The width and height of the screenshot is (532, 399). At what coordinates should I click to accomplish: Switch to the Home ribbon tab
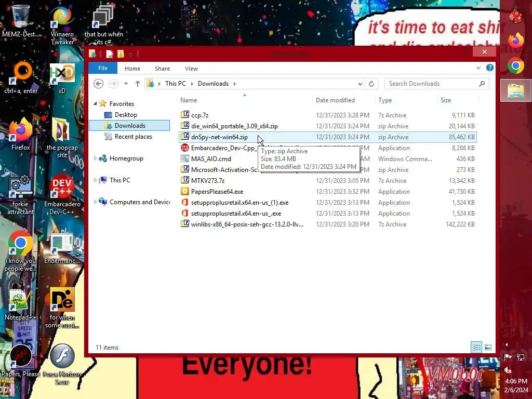(x=132, y=69)
